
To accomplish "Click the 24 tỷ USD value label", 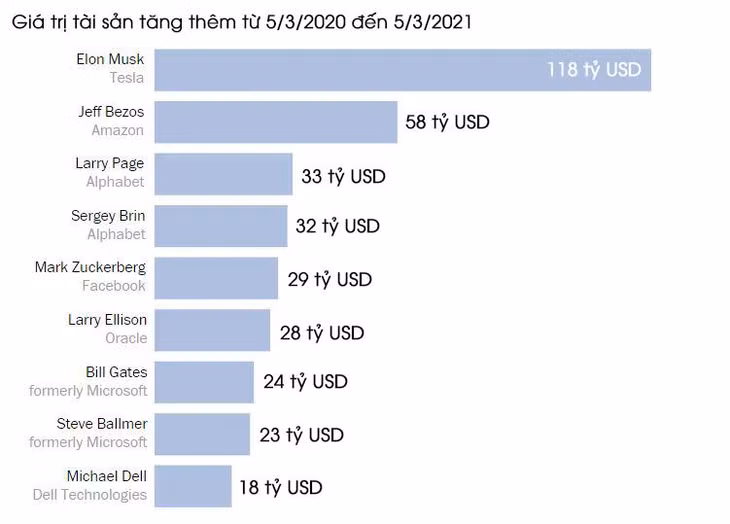I will 305,382.
